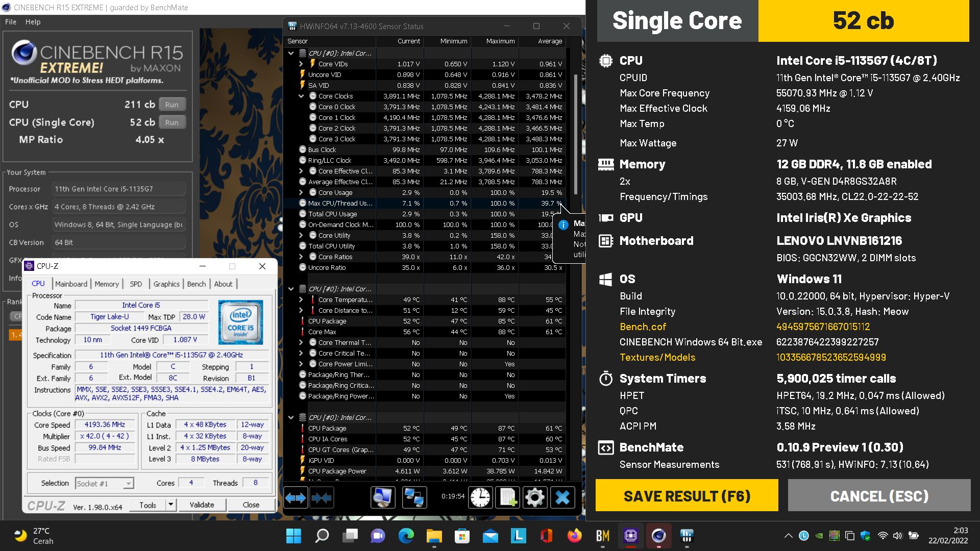Open weather widget showing 27°C
980x551 pixels.
tap(33, 536)
